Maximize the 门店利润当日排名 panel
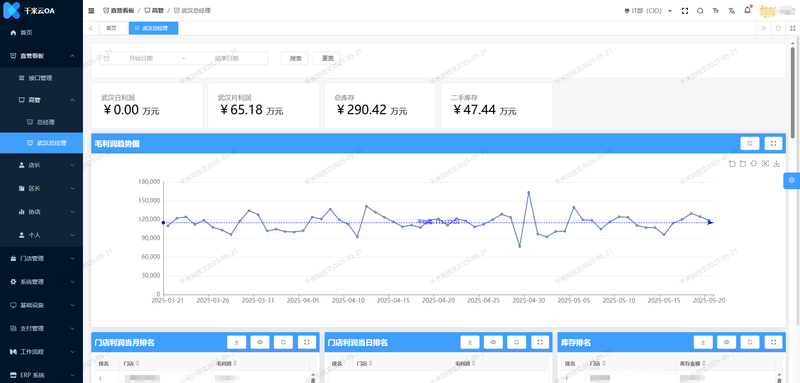 (x=540, y=343)
